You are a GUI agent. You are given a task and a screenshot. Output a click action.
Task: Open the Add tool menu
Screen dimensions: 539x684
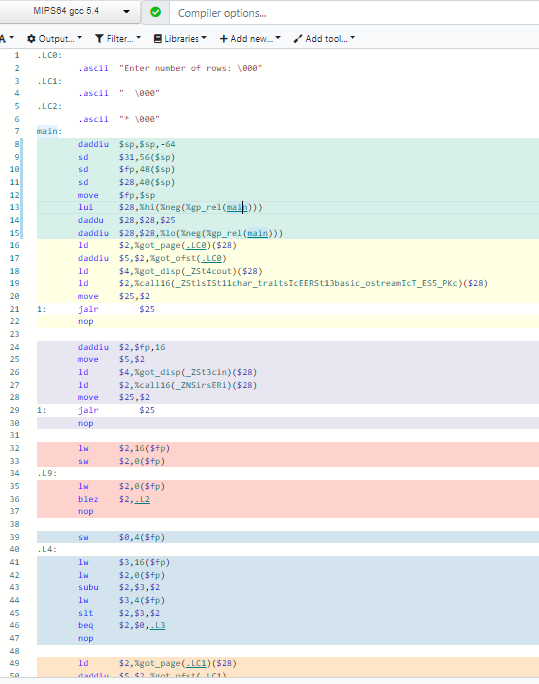(324, 39)
